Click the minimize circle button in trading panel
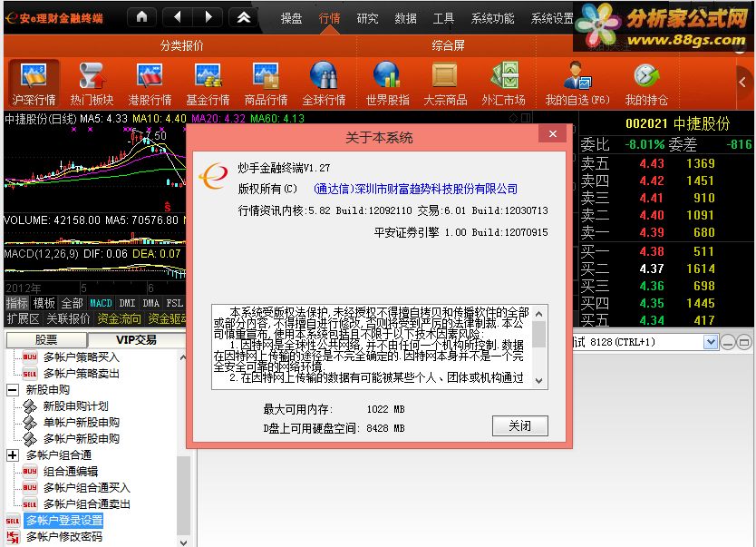Viewport: 756px width, 547px height. pyautogui.click(x=728, y=343)
